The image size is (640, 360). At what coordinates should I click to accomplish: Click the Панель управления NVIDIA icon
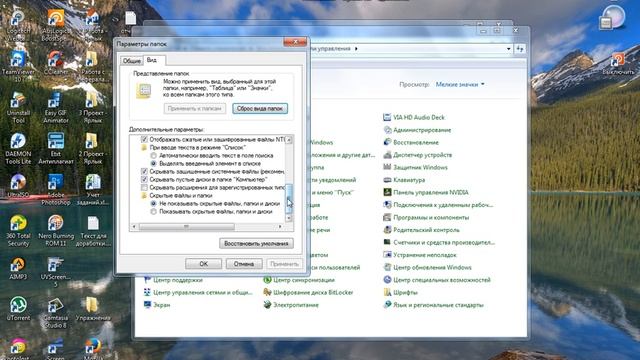coord(387,192)
